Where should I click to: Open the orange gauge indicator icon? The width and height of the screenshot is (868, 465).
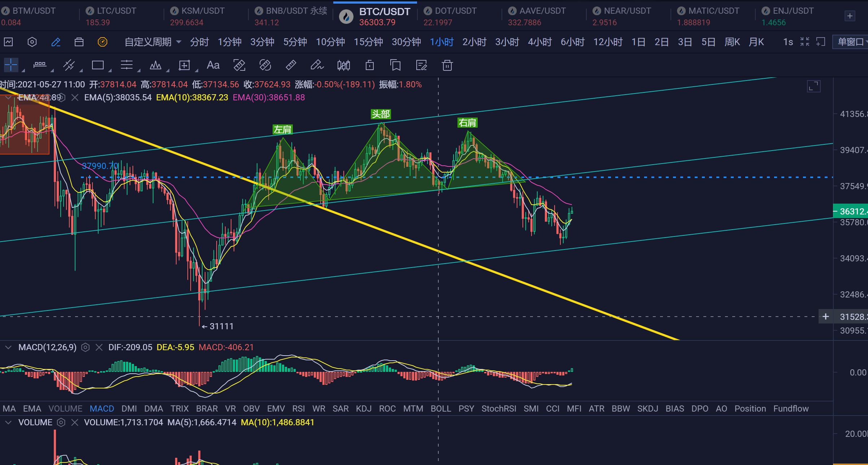click(103, 42)
